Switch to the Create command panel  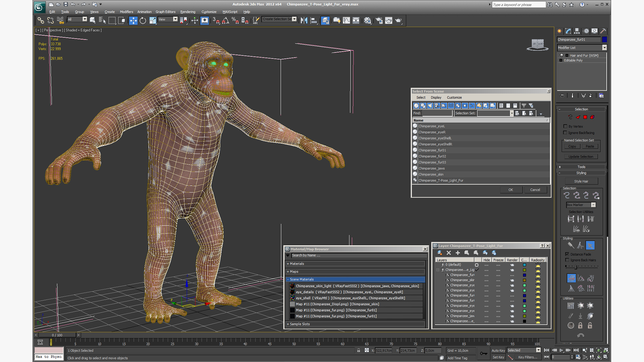559,31
